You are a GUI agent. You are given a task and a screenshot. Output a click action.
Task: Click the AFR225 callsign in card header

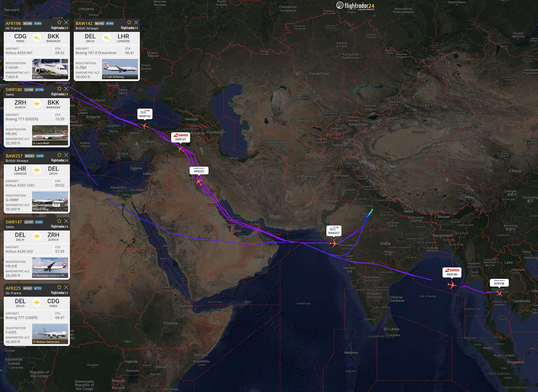[13, 288]
